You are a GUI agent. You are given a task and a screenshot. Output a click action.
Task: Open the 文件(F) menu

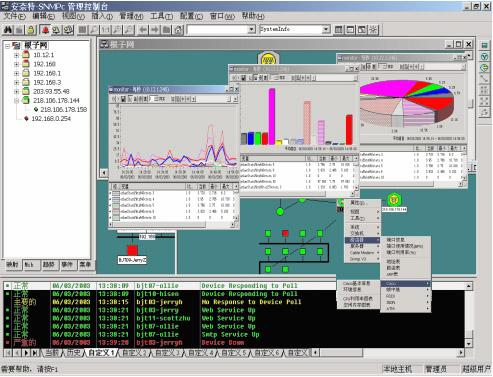(14, 16)
